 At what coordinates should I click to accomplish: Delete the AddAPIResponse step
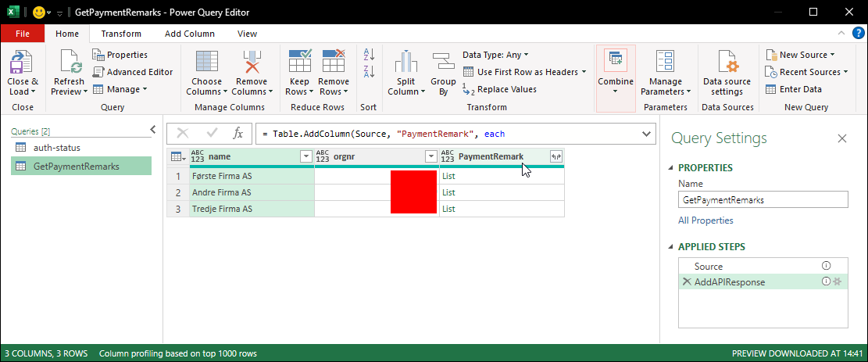[x=687, y=281]
